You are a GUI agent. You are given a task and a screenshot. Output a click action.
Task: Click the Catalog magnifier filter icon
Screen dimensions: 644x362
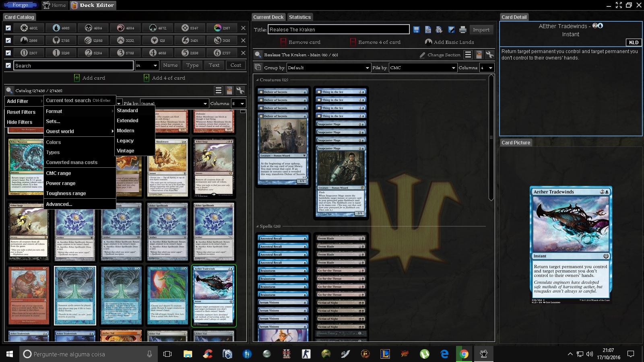[x=9, y=90]
